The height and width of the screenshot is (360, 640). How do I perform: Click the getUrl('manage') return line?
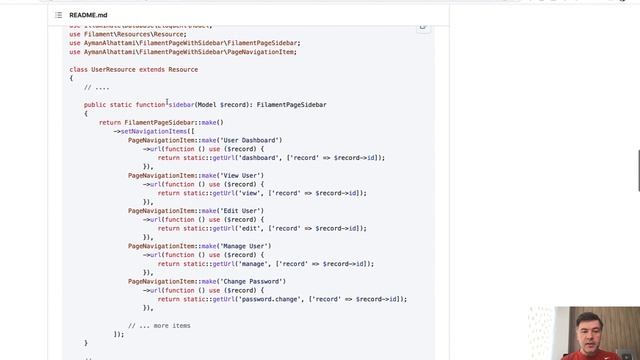tap(266, 264)
